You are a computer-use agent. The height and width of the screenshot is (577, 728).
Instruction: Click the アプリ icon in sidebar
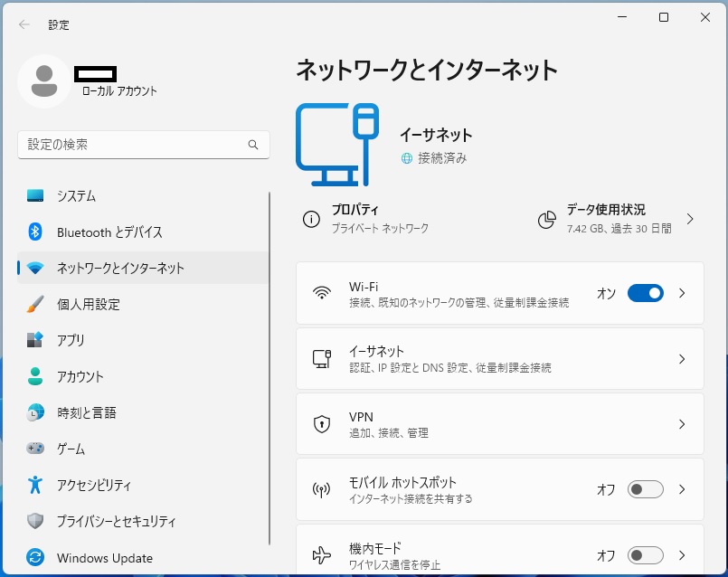point(35,340)
